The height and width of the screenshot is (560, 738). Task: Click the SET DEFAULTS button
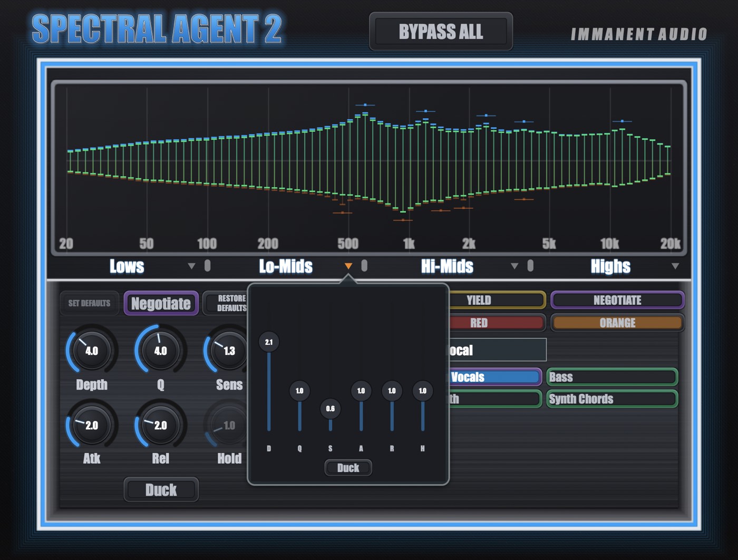89,303
